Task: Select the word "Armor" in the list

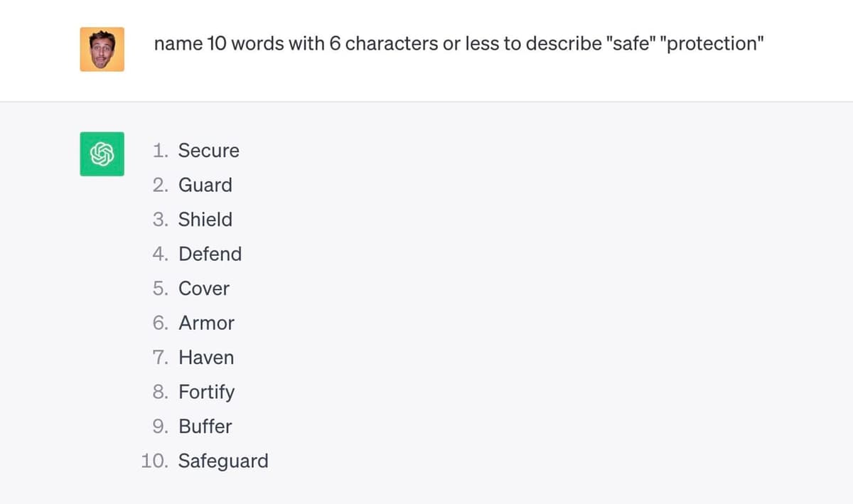Action: click(x=206, y=323)
